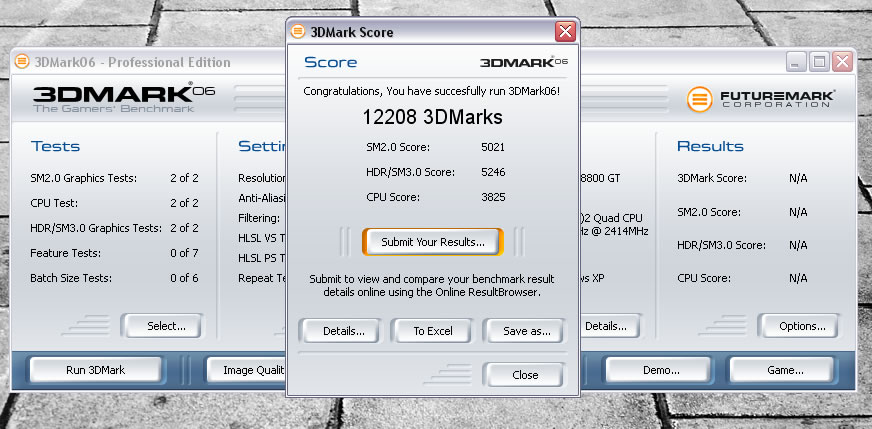Click the CPU Score label in the Results panel
The height and width of the screenshot is (429, 872).
[x=704, y=278]
